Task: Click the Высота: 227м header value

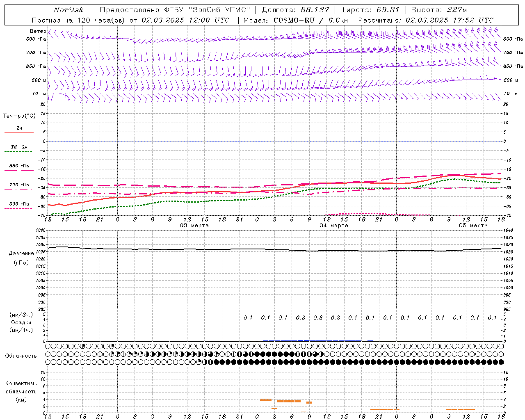Action: pyautogui.click(x=439, y=10)
